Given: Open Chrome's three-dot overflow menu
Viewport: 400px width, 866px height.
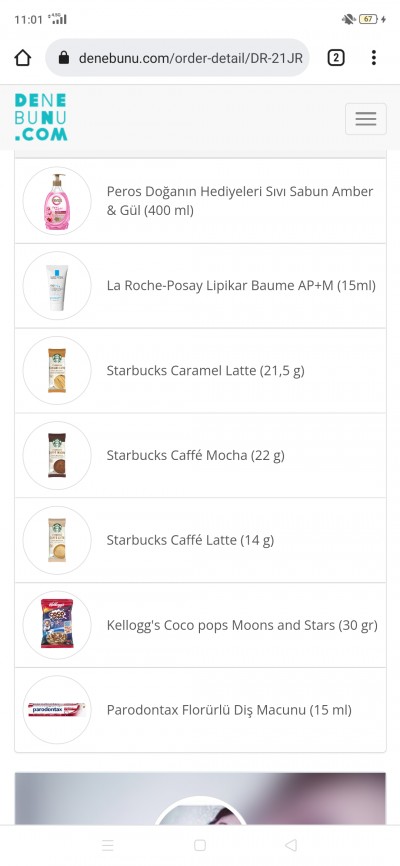Looking at the screenshot, I should coord(373,57).
